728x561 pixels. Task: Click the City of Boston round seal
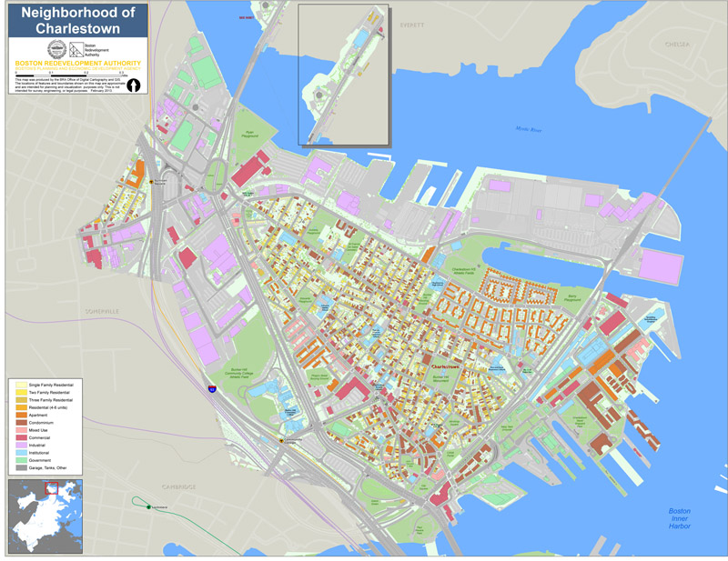[x=56, y=49]
